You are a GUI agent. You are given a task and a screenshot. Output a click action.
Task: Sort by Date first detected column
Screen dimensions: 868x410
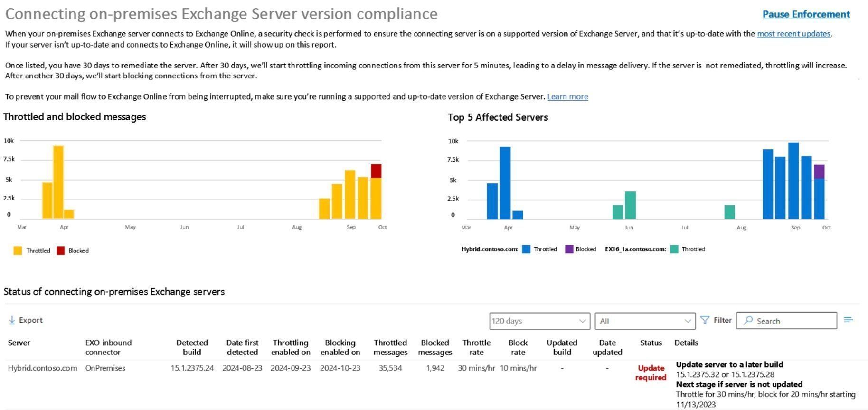pyautogui.click(x=242, y=348)
